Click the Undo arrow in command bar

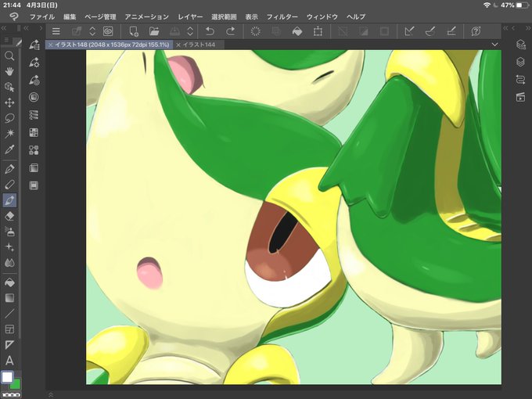coord(210,31)
